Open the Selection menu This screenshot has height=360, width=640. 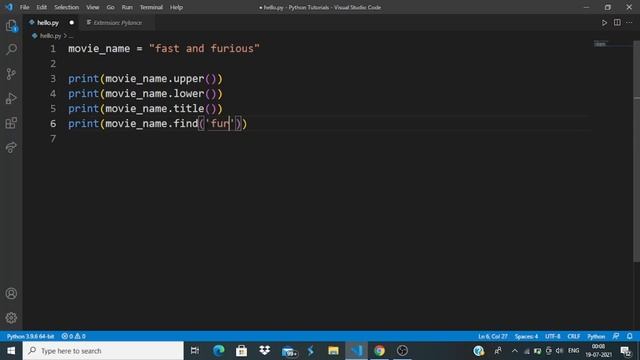pos(67,7)
